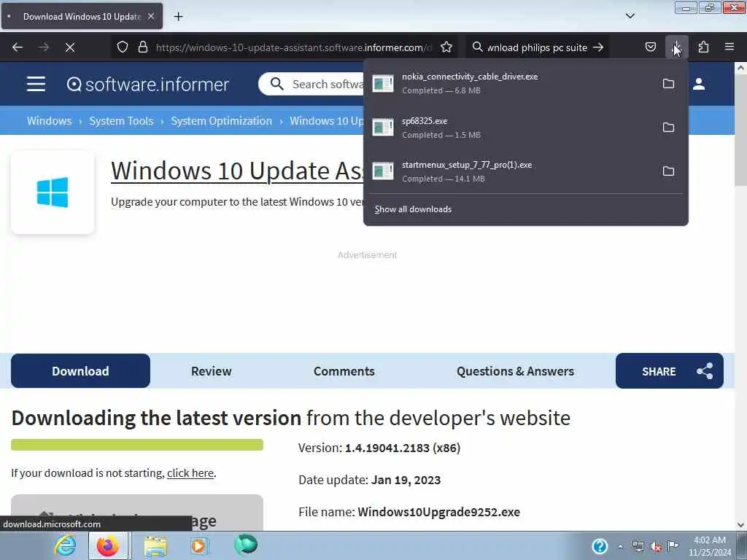Click the browser address bar URL

[294, 47]
